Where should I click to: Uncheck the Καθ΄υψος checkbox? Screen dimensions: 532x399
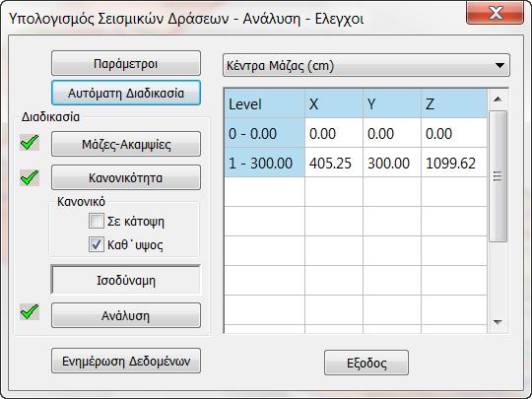coord(97,244)
